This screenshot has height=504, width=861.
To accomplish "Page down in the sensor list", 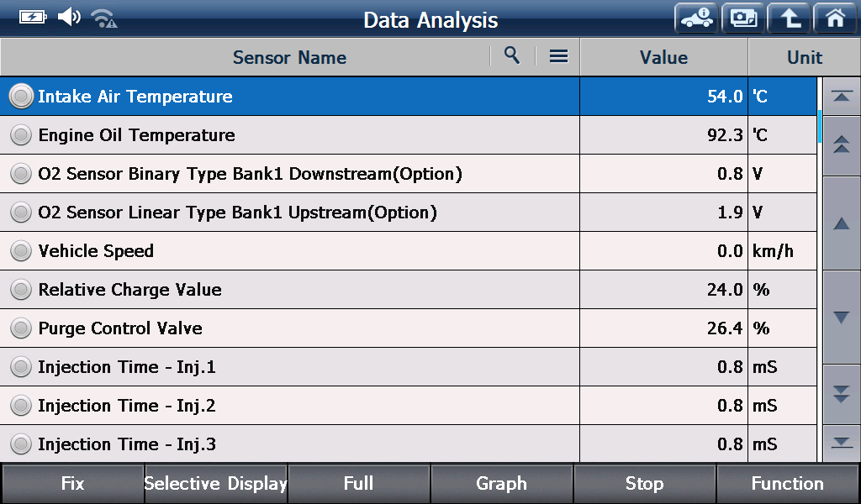I will [x=841, y=394].
